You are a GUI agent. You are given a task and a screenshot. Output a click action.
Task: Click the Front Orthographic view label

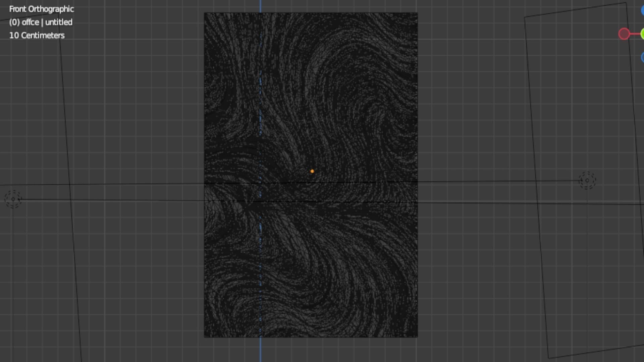41,9
